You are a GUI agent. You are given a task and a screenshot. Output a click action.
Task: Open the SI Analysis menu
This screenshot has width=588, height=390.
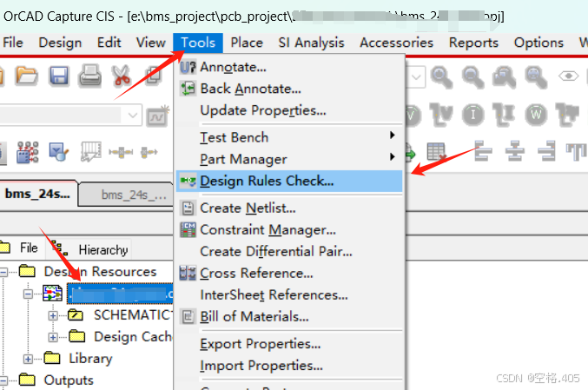[311, 43]
